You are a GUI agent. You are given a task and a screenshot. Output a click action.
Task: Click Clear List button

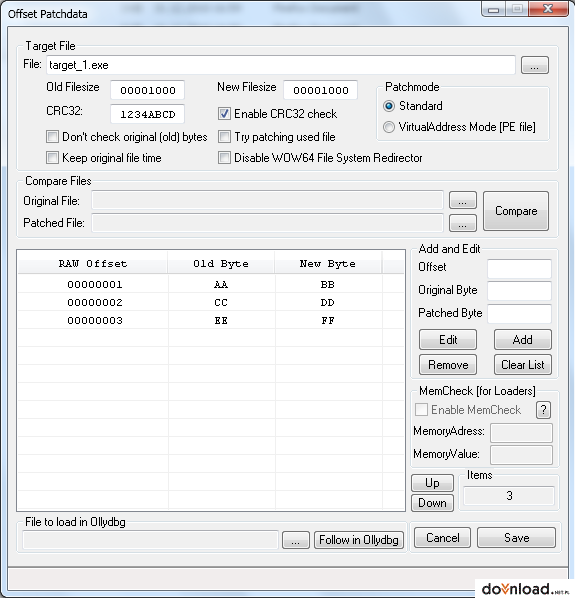pos(522,365)
